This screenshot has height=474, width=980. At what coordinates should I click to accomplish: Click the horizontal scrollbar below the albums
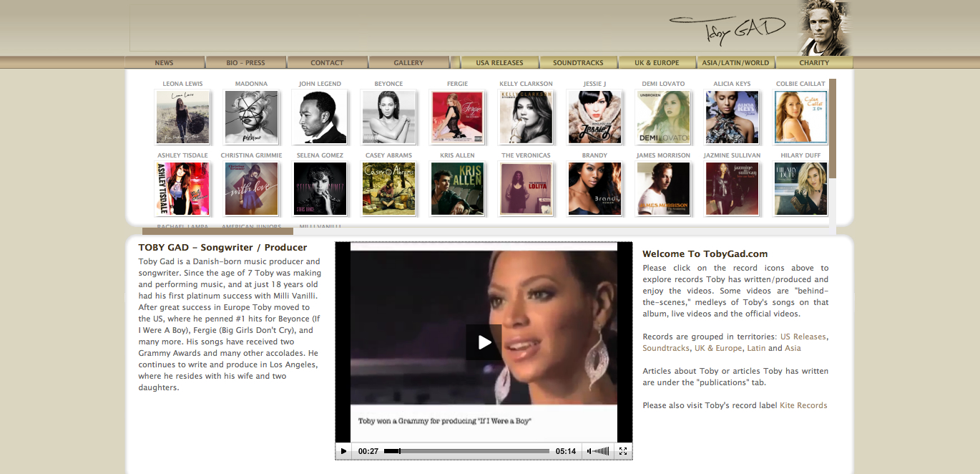tap(217, 231)
